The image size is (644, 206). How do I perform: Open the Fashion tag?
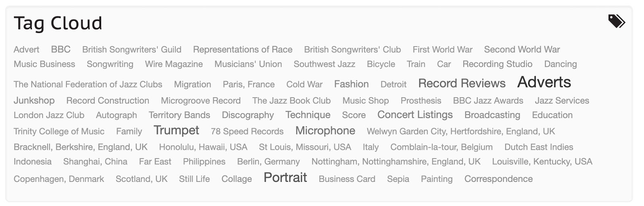coord(351,84)
